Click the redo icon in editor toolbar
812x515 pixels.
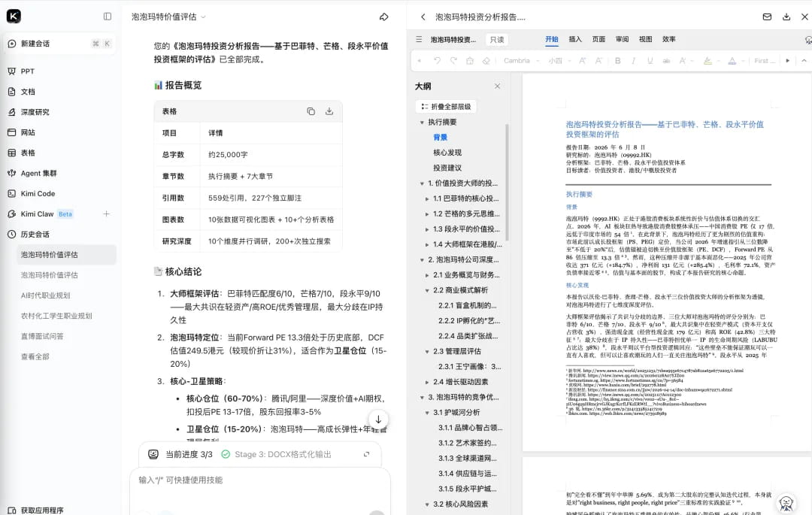coord(453,61)
